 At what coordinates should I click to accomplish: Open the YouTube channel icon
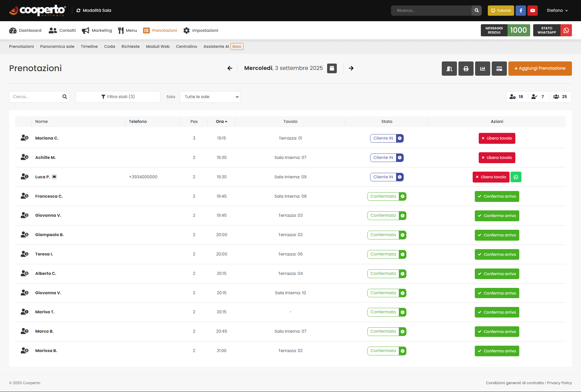[533, 11]
